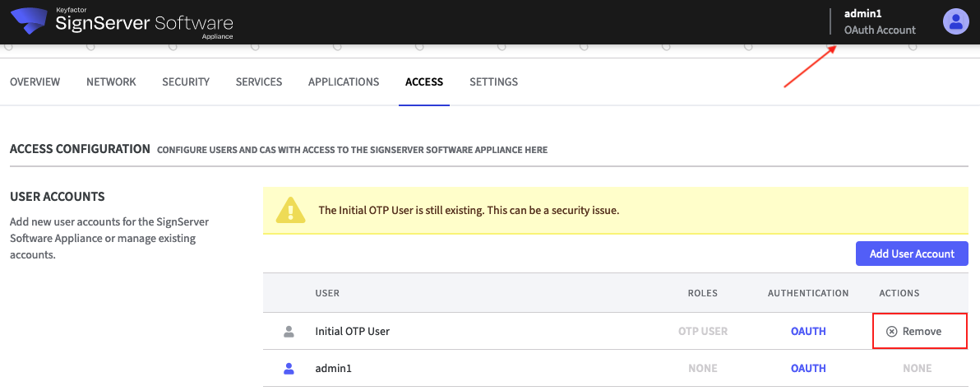Open the user profile avatar icon
980x391 pixels.
pyautogui.click(x=955, y=21)
